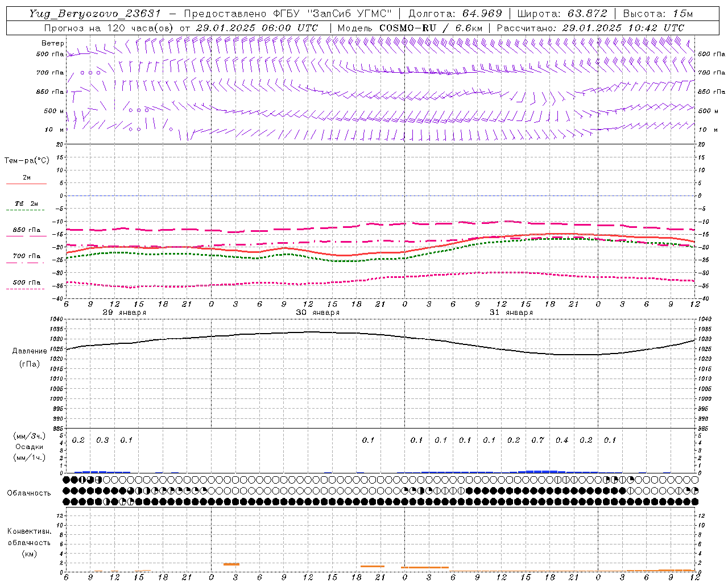Click the Облачность cloud cover label
This screenshot has width=728, height=582.
(29, 493)
